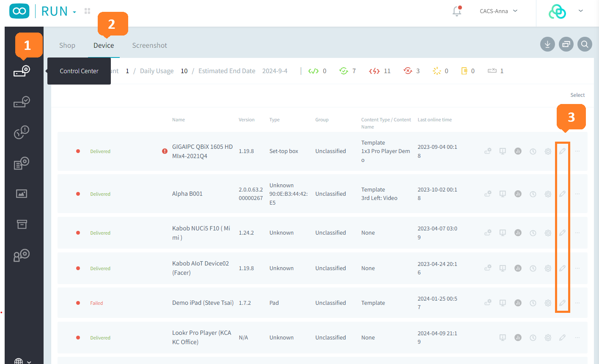Viewport: 599px width, 364px height.
Task: Open the device-with-checkmark sidebar icon
Action: pyautogui.click(x=22, y=101)
